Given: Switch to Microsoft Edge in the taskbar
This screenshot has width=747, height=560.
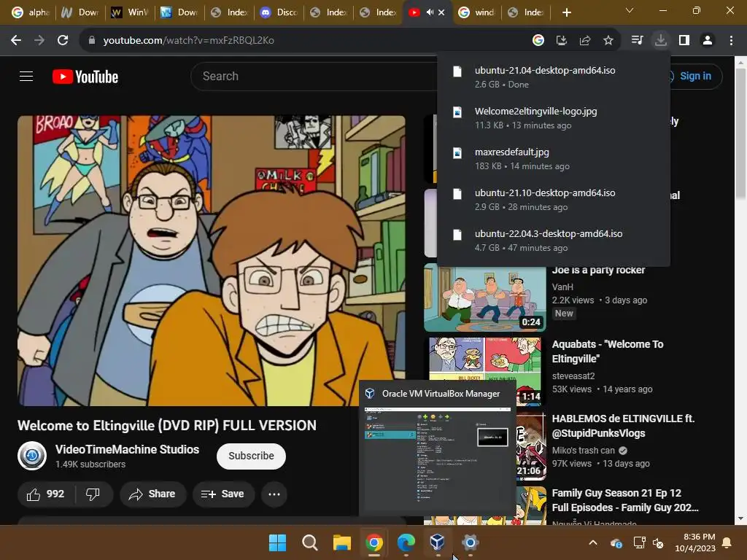Looking at the screenshot, I should [406, 542].
